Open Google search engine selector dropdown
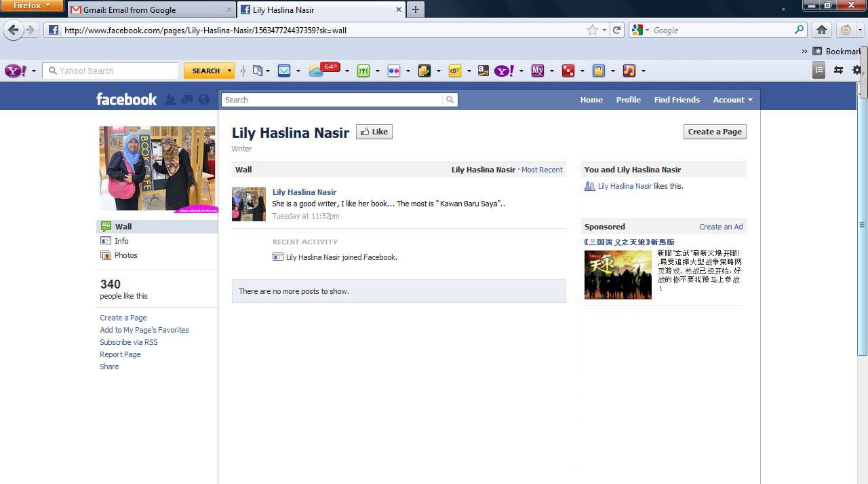 (639, 30)
